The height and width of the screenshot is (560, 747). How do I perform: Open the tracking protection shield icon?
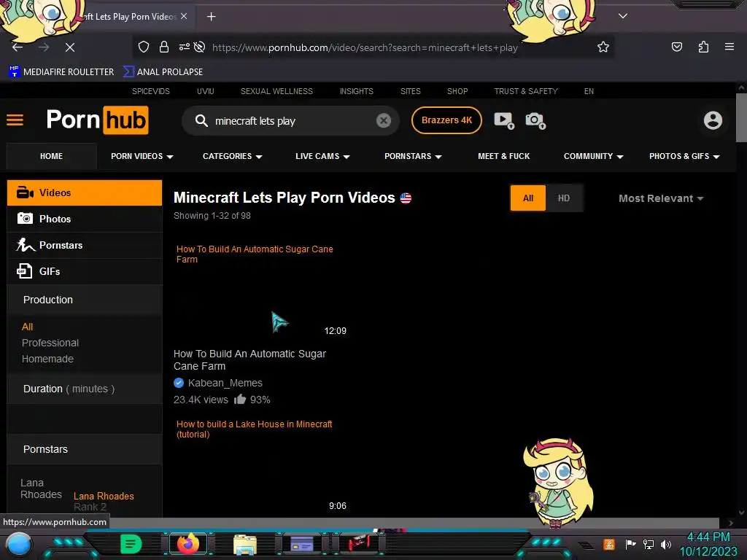tap(144, 47)
